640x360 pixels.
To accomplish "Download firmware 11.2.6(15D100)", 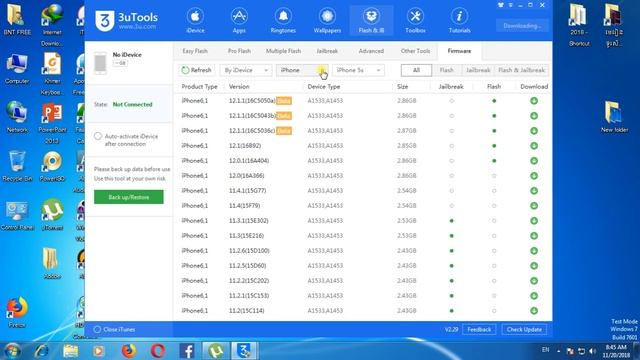I will coord(534,251).
